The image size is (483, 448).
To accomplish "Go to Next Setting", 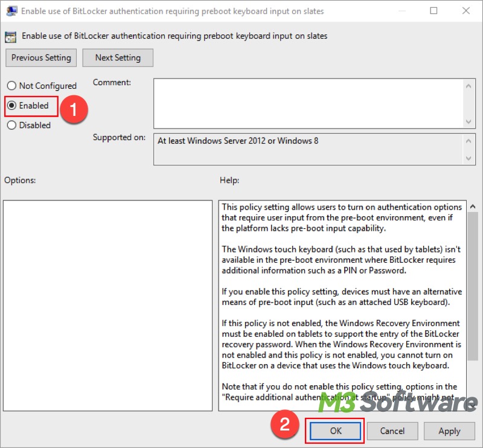I will (118, 57).
